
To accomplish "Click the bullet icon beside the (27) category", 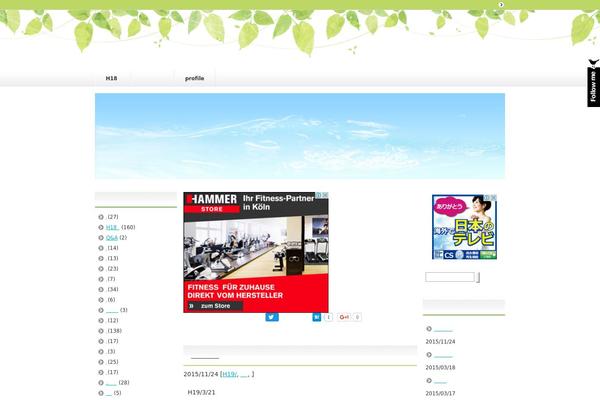I will (x=101, y=217).
